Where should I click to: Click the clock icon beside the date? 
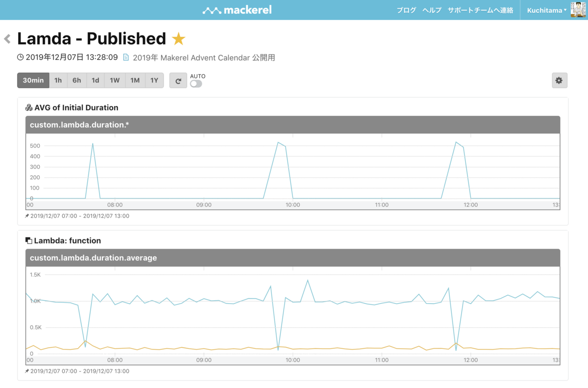[20, 57]
